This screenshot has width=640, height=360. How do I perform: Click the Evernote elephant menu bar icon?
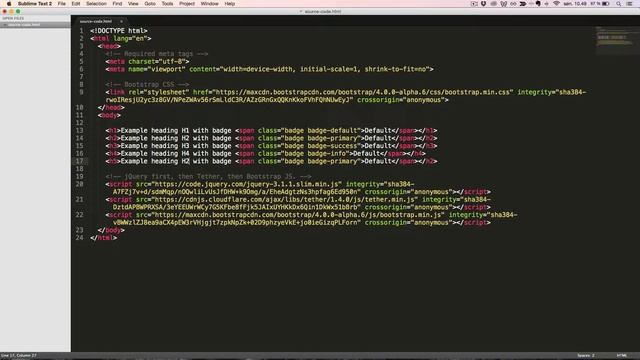[538, 4]
